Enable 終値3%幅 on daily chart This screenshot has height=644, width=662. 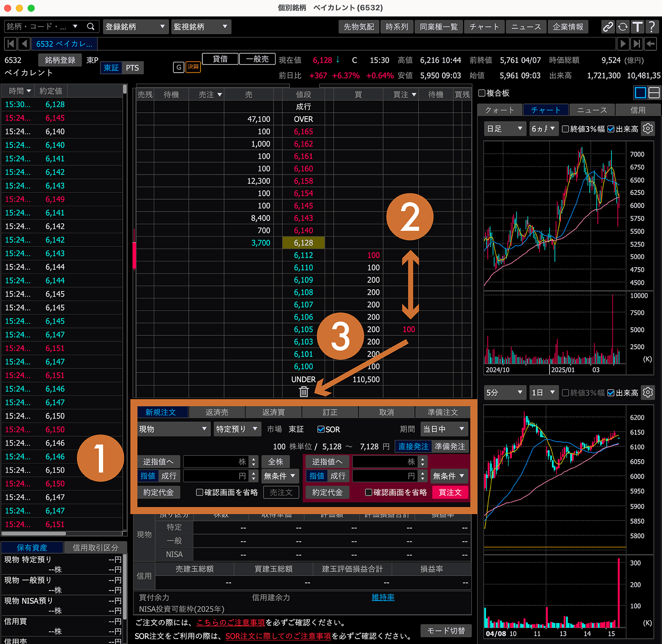[566, 129]
